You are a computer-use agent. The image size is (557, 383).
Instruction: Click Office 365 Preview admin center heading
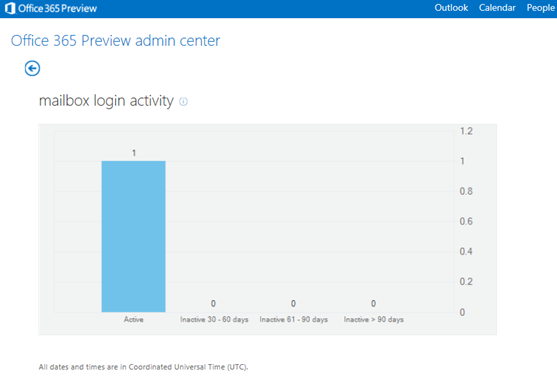[x=115, y=41]
